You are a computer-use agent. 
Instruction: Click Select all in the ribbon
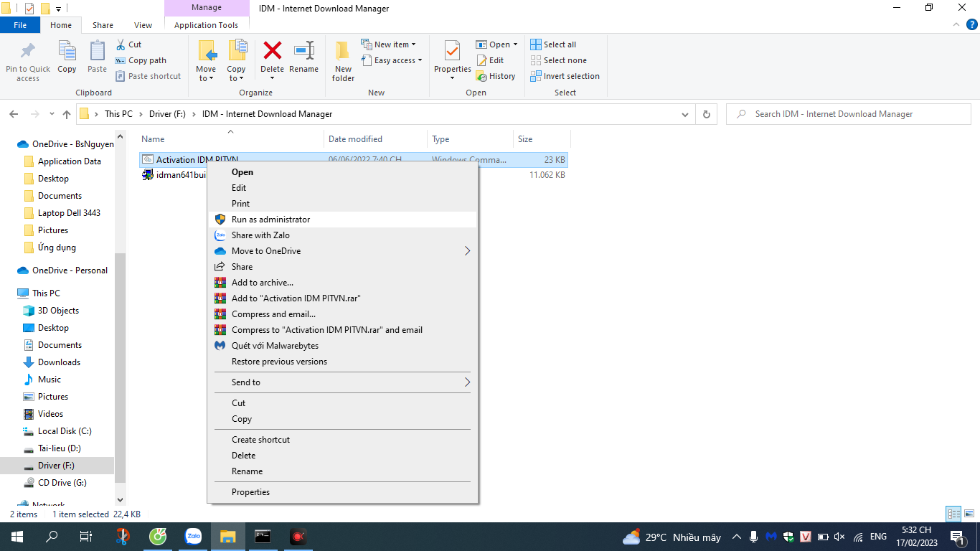pyautogui.click(x=553, y=44)
